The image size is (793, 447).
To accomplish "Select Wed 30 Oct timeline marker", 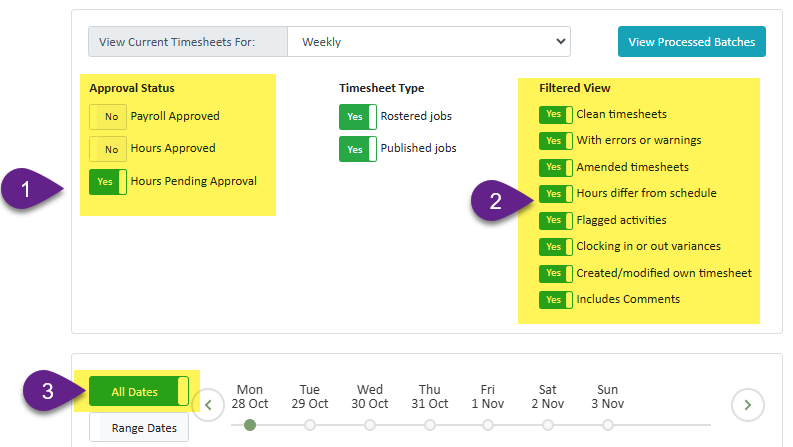I will pyautogui.click(x=370, y=425).
